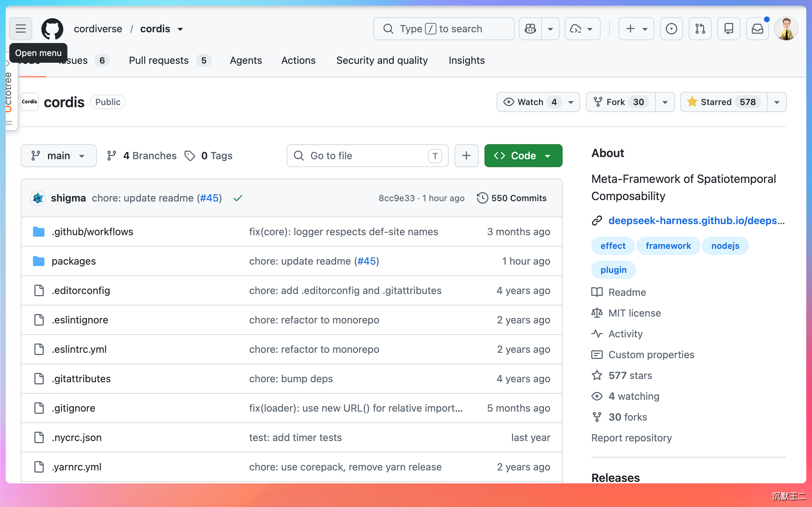The width and height of the screenshot is (812, 507).
Task: Open repositories icon in header
Action: pos(729,29)
